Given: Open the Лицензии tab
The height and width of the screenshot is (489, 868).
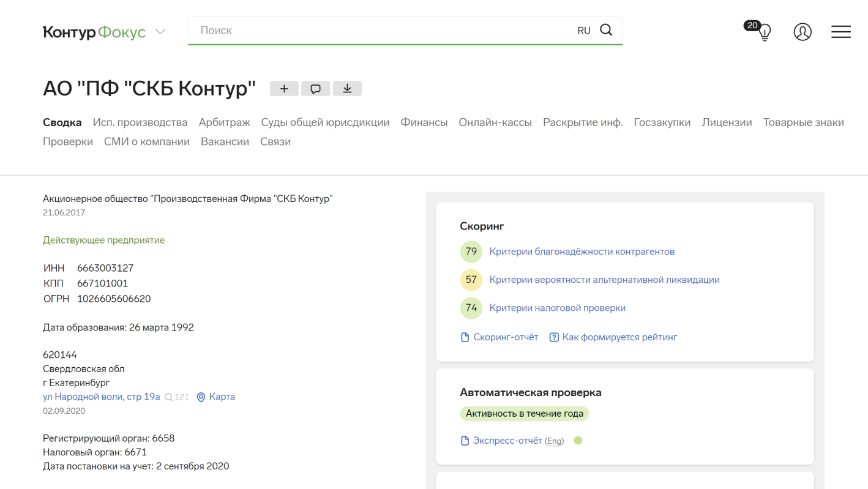Looking at the screenshot, I should (727, 122).
